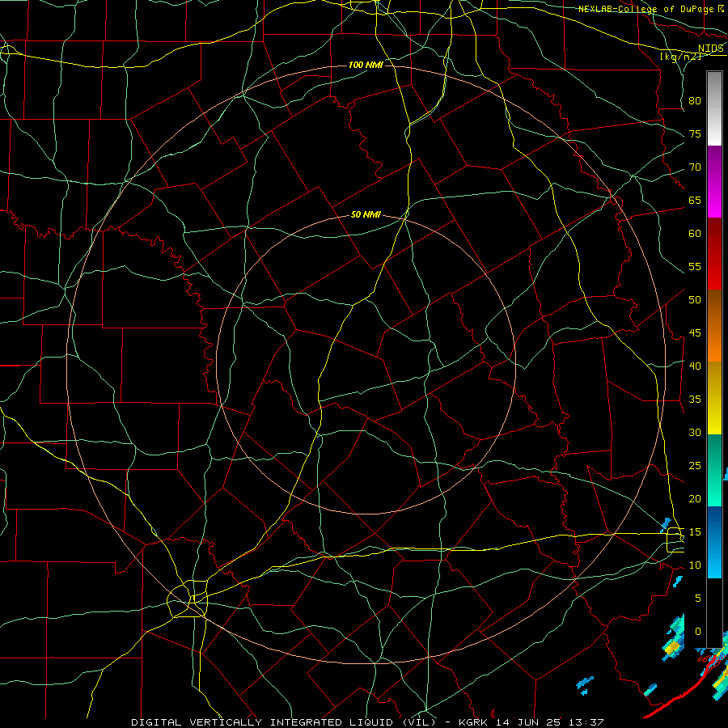Select the 20 value on the VIL scale
Viewport: 728px width, 728px height.
click(695, 498)
